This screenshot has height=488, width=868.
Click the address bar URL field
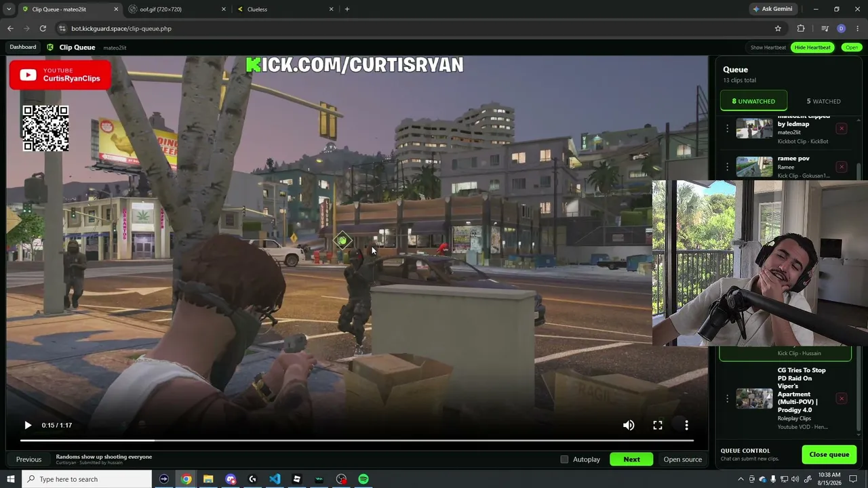tap(420, 28)
